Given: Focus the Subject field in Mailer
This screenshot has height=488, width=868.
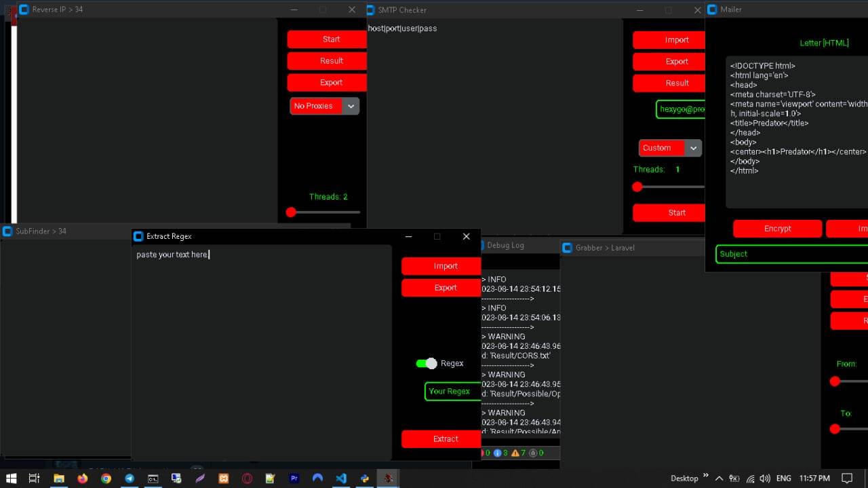Looking at the screenshot, I should point(792,255).
